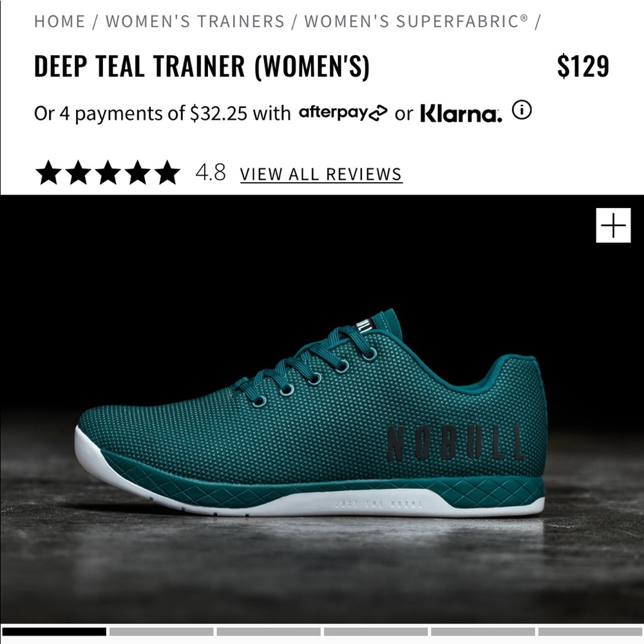
Task: Click the payment info circle icon
Action: click(x=522, y=110)
